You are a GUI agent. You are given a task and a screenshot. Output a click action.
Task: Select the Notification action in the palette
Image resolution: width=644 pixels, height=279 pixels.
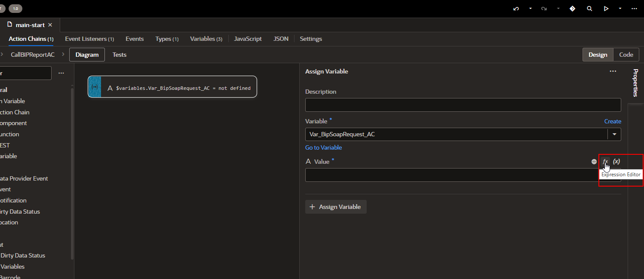pos(13,200)
